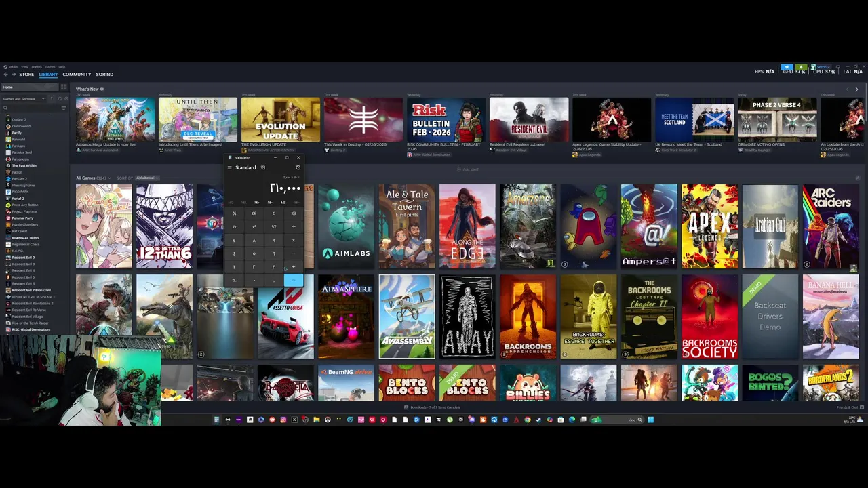Viewport: 868px width, 488px height.
Task: Open the Calculator history icon
Action: (x=298, y=167)
